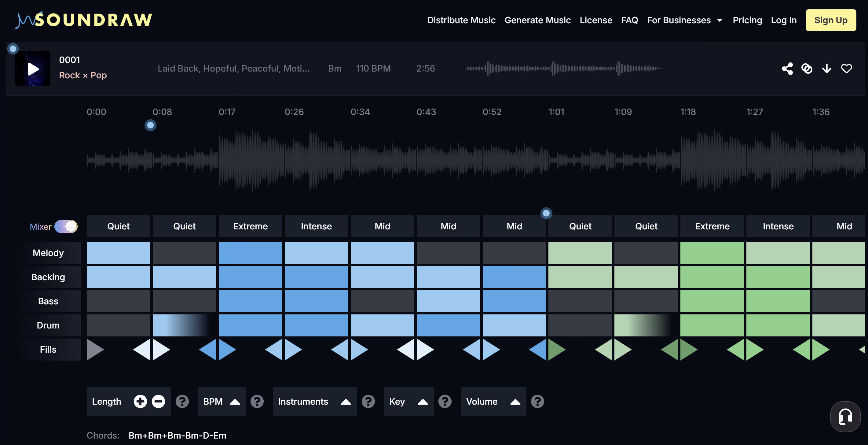Viewport: 868px width, 445px height.
Task: Open the help question mark next to Instruments
Action: pyautogui.click(x=368, y=401)
